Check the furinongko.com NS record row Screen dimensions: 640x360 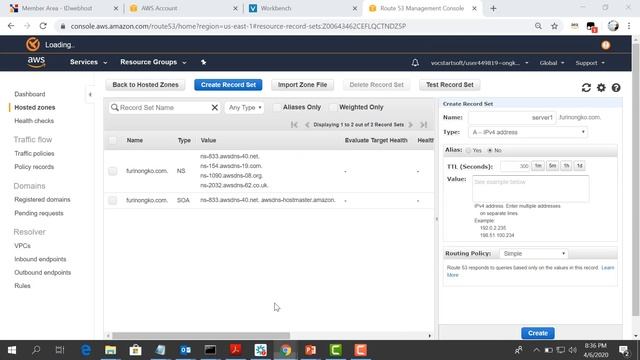[x=113, y=171]
